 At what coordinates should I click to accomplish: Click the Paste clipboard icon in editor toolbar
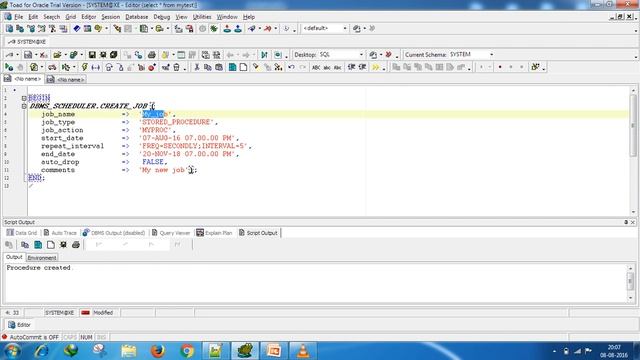(x=219, y=67)
